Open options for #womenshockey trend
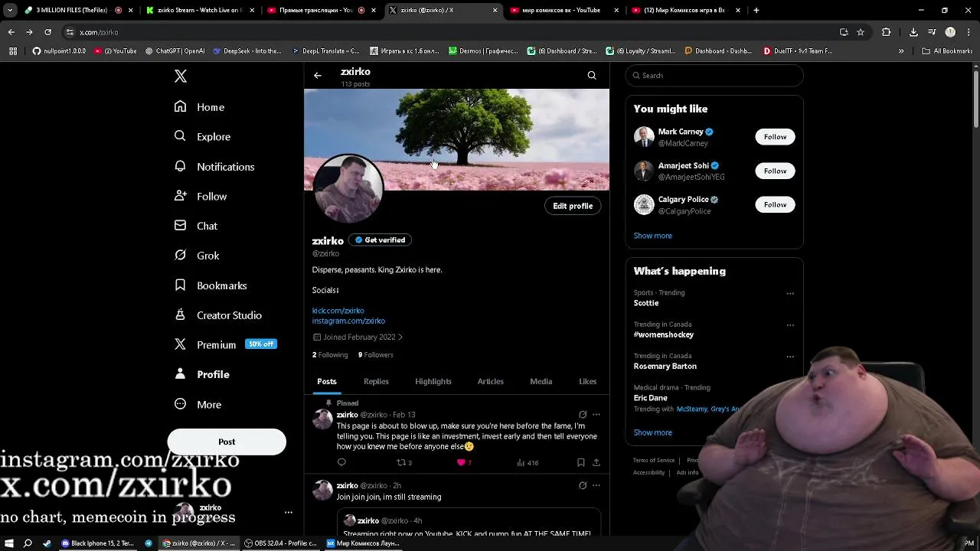The width and height of the screenshot is (980, 551). [790, 324]
